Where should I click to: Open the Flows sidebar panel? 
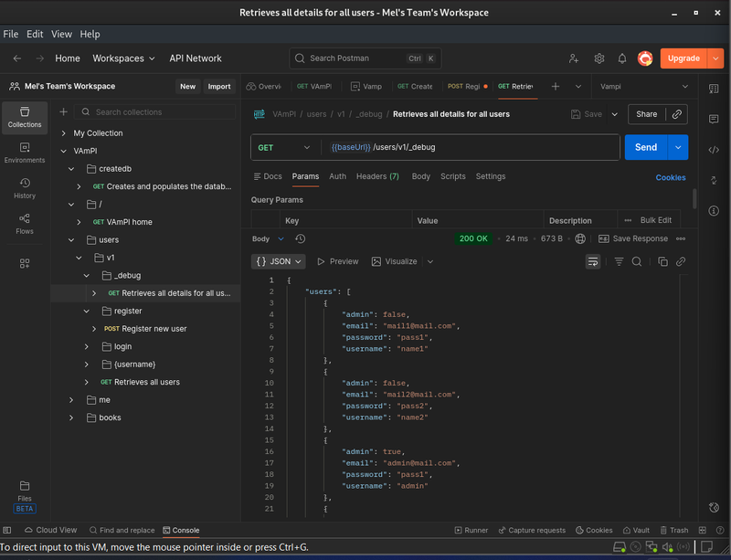coord(25,223)
